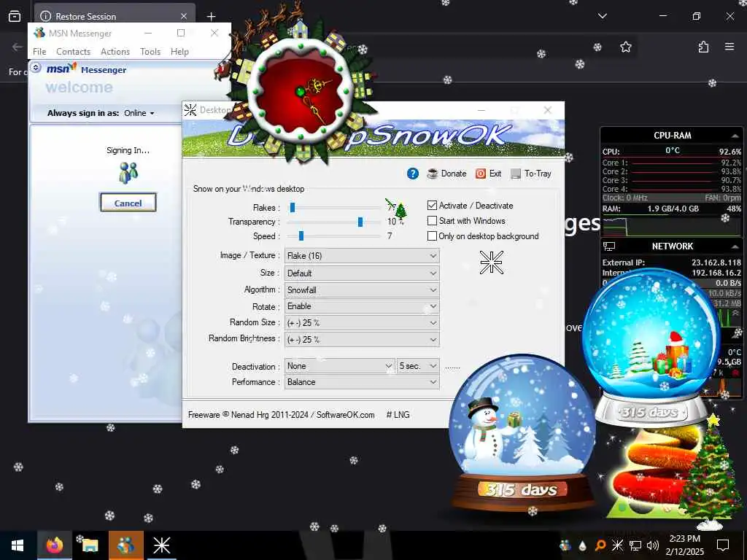This screenshot has height=560, width=747.
Task: Click the red Exit icon
Action: click(481, 174)
